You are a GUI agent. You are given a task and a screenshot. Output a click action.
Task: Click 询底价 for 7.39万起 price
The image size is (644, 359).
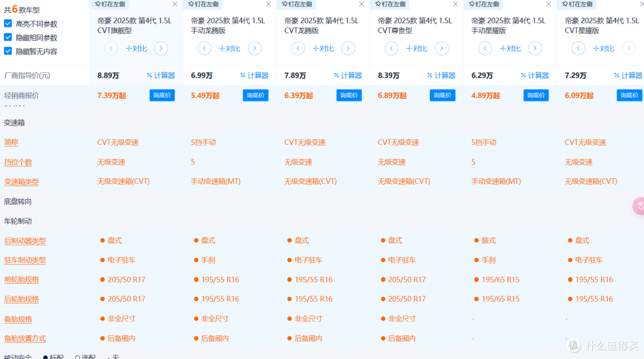tap(162, 95)
